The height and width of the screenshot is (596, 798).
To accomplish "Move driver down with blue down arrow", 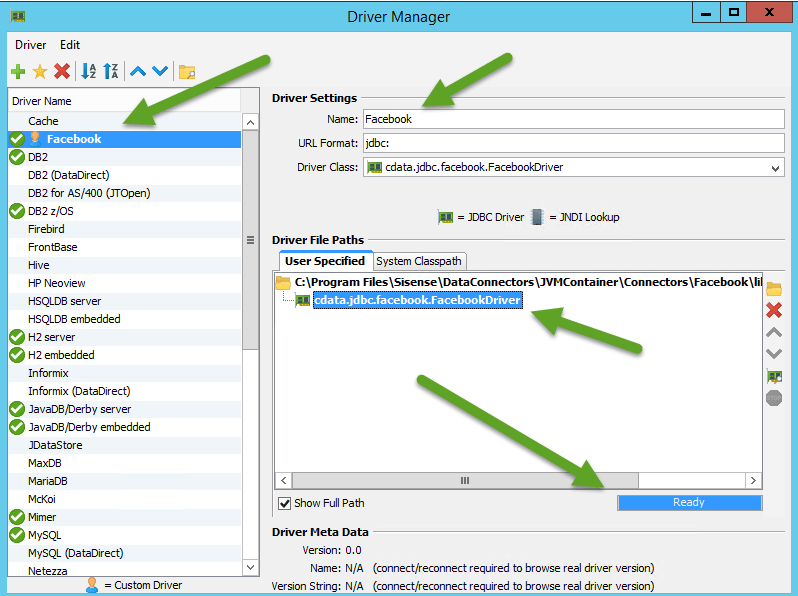I will pyautogui.click(x=160, y=71).
